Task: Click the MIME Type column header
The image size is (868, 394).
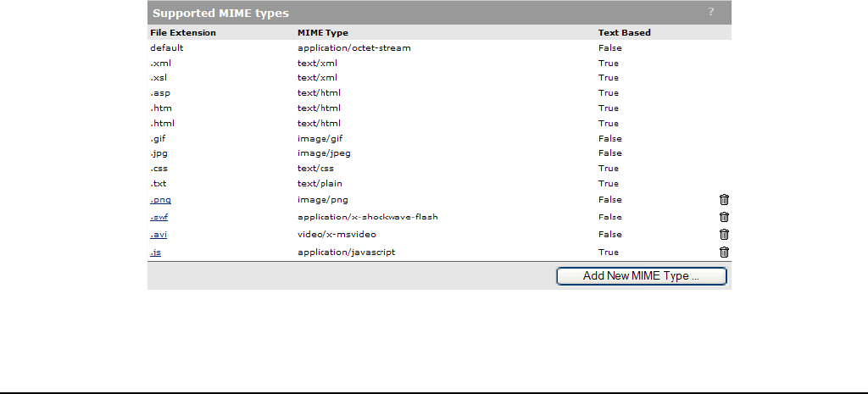Action: pos(323,33)
